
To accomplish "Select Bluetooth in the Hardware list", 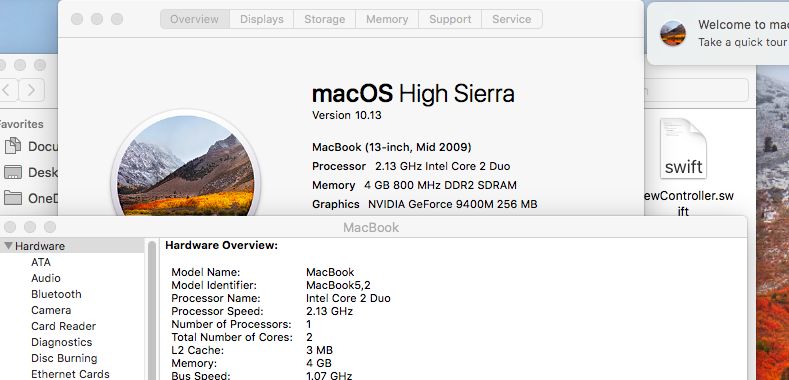I will (56, 294).
